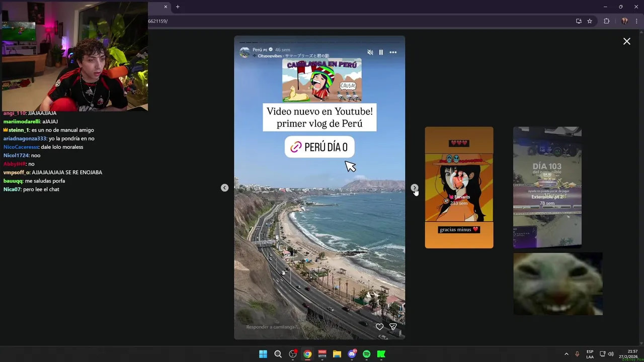Open Windows Search from the taskbar

pyautogui.click(x=278, y=354)
